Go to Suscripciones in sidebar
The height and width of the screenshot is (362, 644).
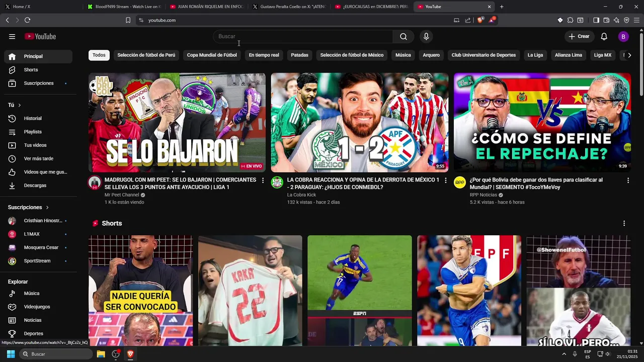click(x=38, y=83)
